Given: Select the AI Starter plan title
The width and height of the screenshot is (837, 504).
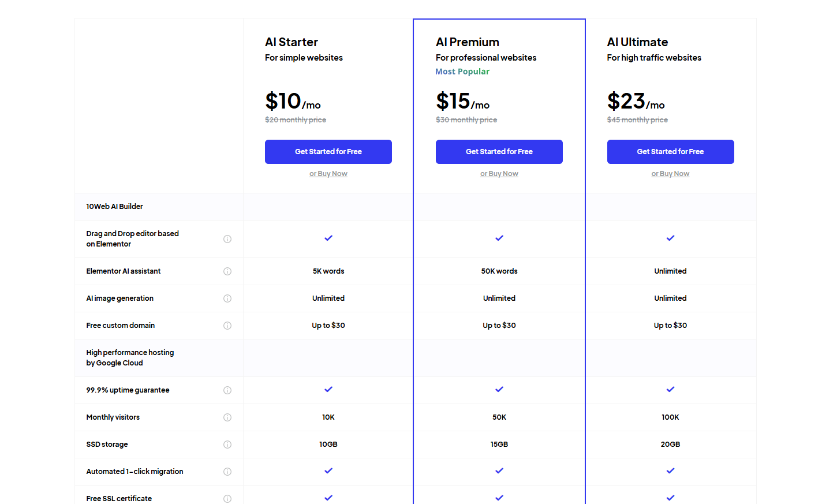Looking at the screenshot, I should coord(292,42).
